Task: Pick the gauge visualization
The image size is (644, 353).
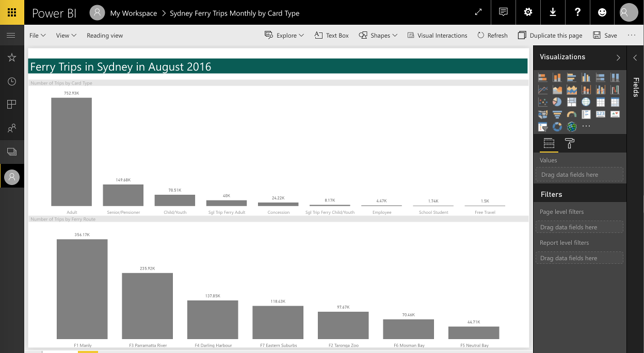Action: [x=571, y=114]
